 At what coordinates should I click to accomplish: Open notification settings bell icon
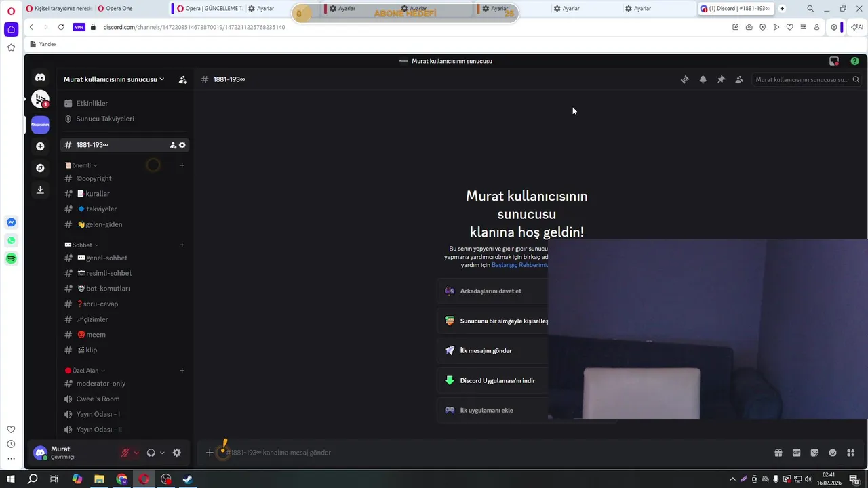tap(703, 79)
